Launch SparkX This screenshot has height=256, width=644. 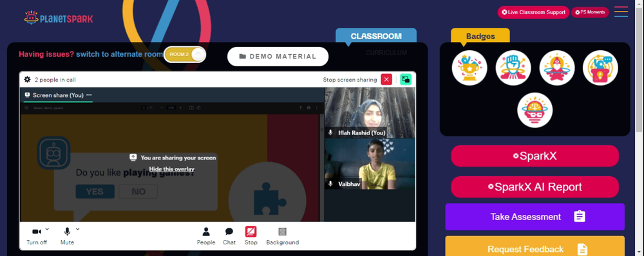point(535,156)
